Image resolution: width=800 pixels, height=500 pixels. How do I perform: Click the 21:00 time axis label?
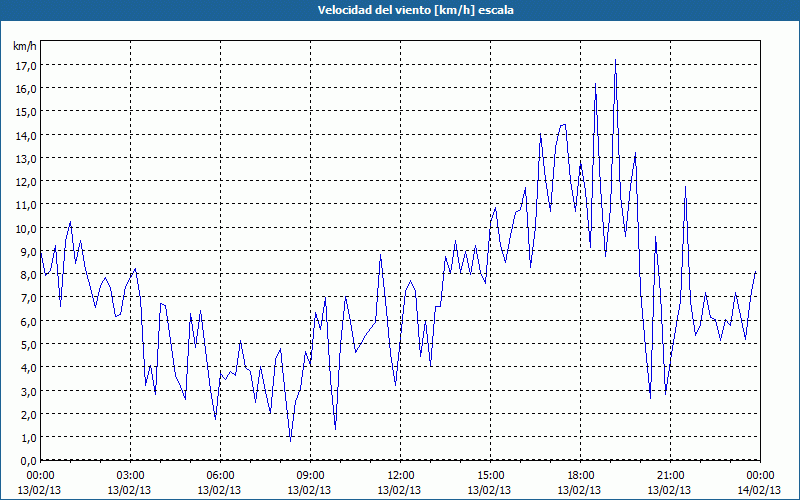tap(670, 476)
